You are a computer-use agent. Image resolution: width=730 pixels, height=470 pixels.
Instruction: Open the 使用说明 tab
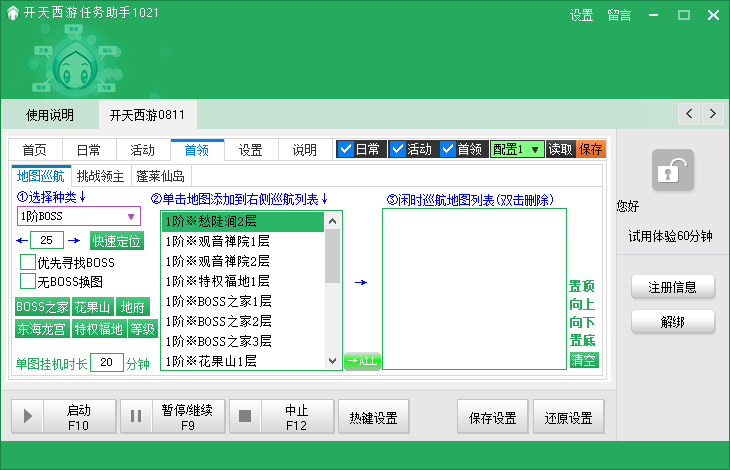coord(50,115)
